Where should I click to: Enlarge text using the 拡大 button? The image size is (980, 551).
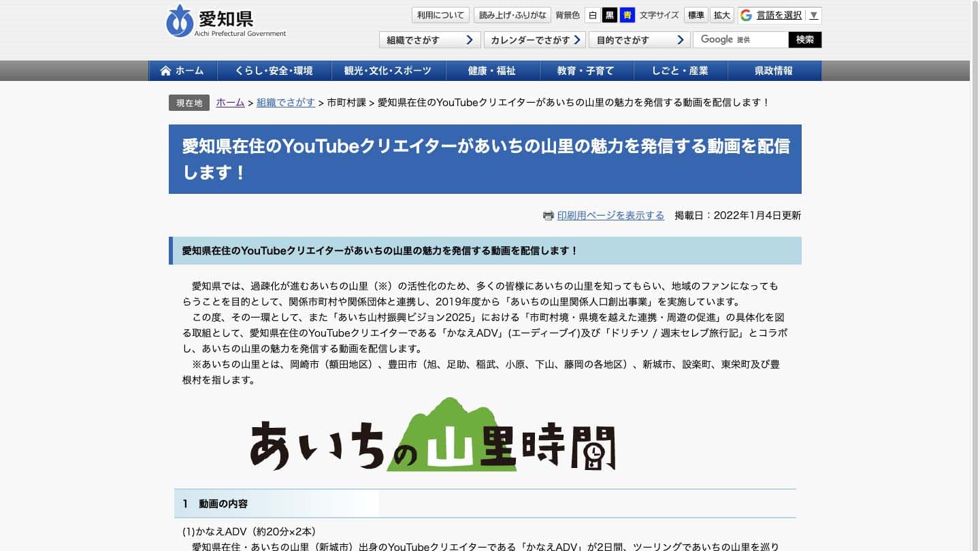pyautogui.click(x=721, y=14)
